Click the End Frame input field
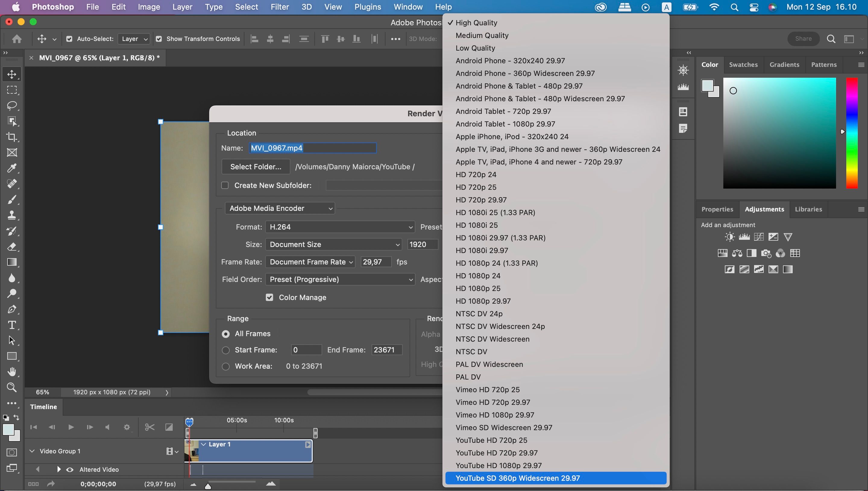 [x=387, y=350]
